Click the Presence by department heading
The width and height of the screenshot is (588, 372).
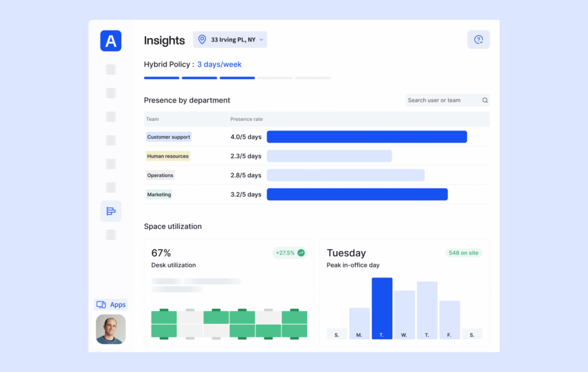(187, 100)
